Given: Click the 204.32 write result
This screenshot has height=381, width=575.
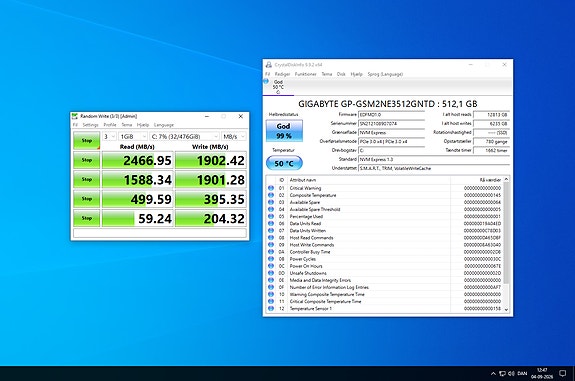Looking at the screenshot, I should tap(210, 219).
